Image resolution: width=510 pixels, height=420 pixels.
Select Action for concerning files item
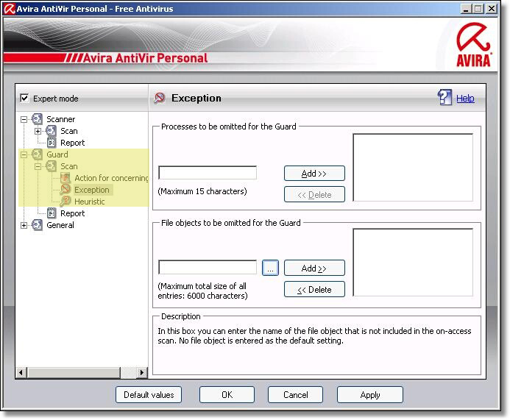pos(111,178)
